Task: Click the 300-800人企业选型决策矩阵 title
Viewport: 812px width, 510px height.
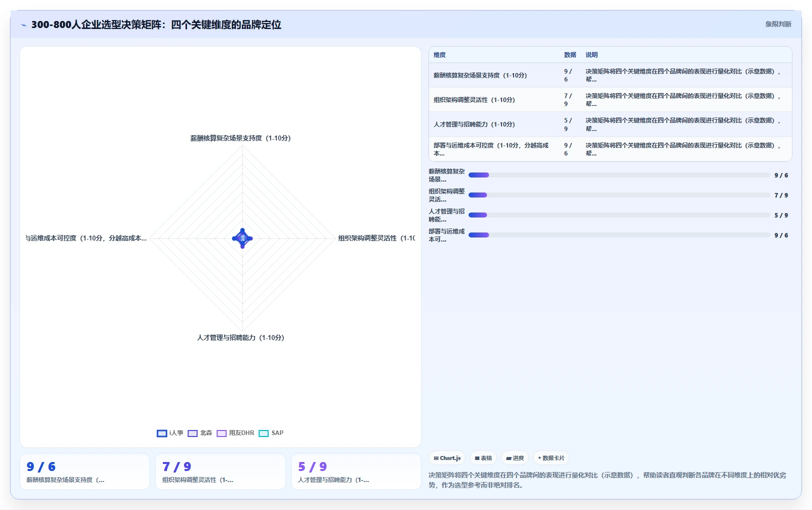Action: (156, 25)
